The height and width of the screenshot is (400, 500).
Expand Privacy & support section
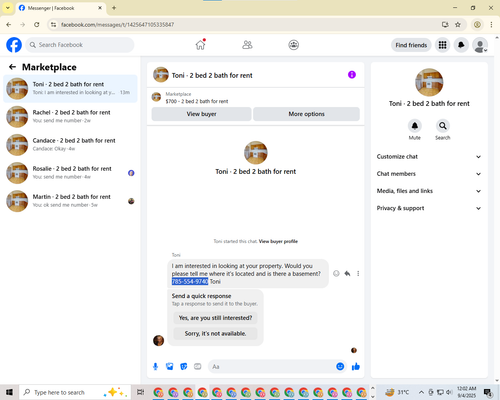(x=429, y=208)
